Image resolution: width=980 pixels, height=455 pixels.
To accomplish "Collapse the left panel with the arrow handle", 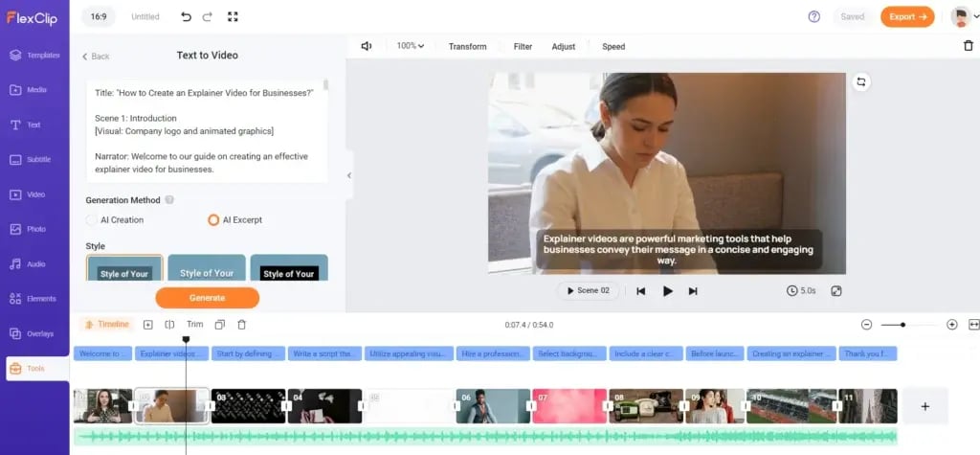I will 349,175.
